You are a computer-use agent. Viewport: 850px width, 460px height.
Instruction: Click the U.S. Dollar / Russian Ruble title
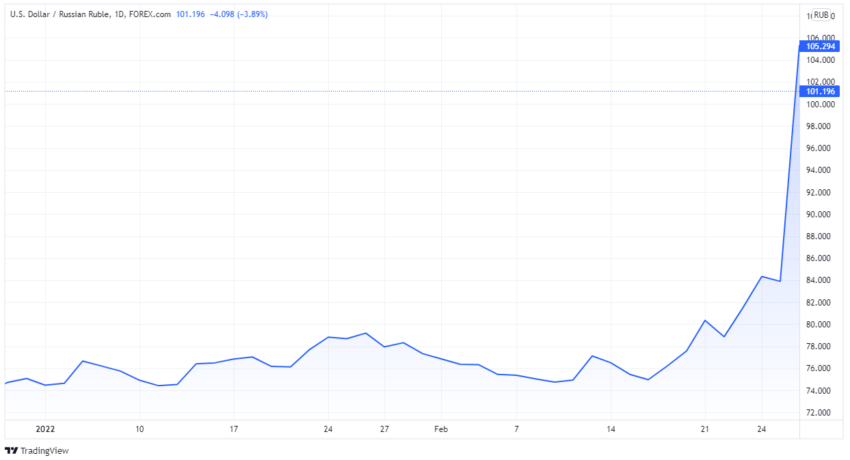tap(60, 15)
